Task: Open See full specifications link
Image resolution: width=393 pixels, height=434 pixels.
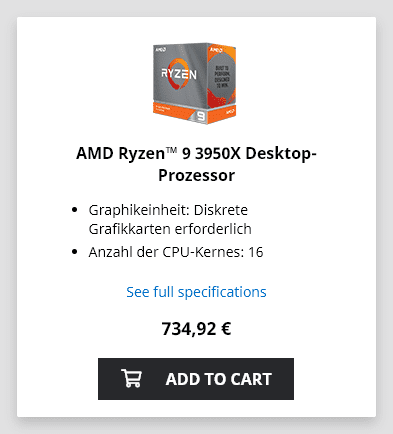Action: (196, 292)
